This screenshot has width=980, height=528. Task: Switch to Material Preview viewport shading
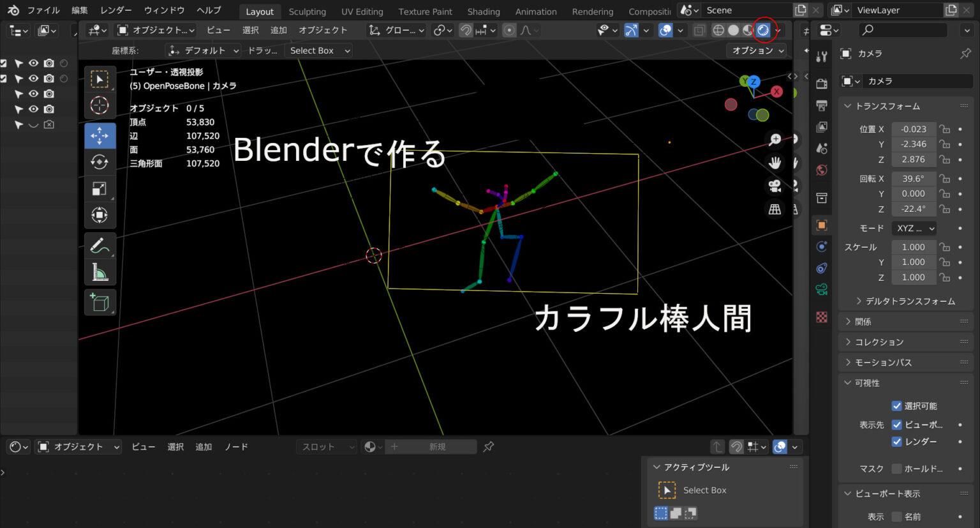click(x=746, y=30)
